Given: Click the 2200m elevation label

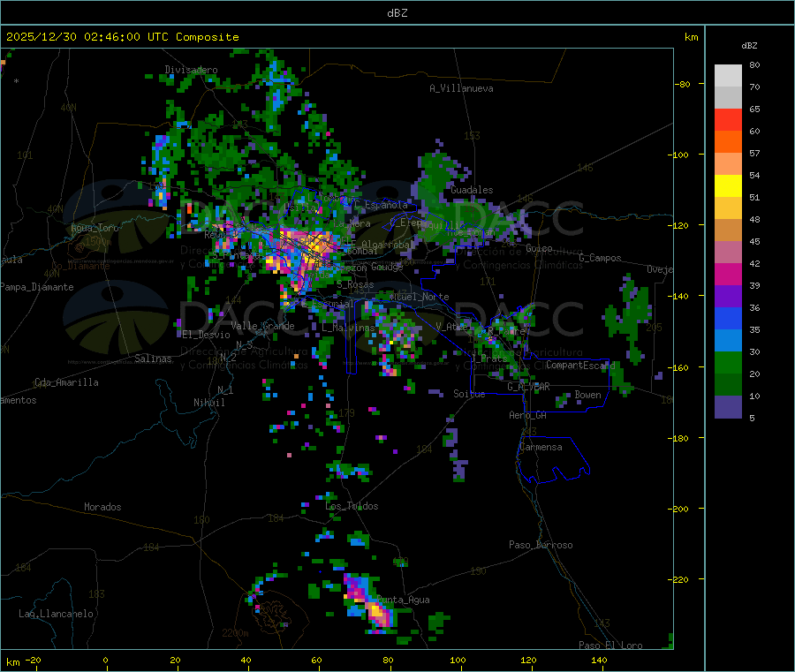Looking at the screenshot, I should point(235,633).
